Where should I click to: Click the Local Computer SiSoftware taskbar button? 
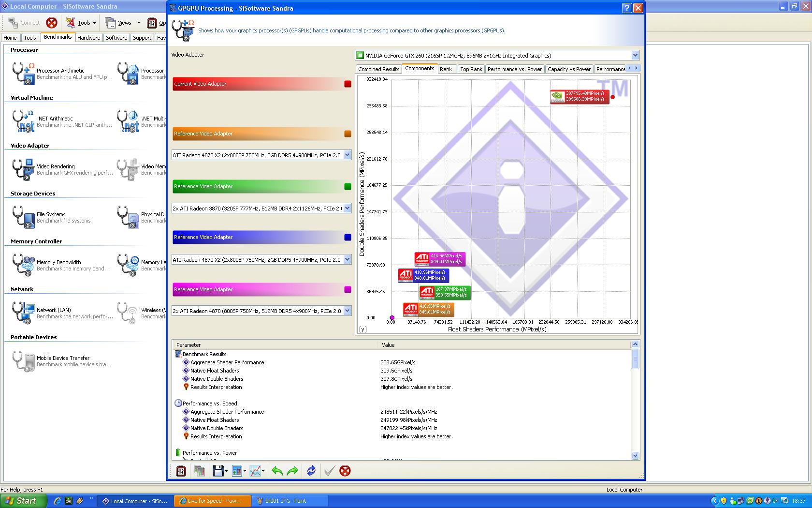click(x=135, y=501)
